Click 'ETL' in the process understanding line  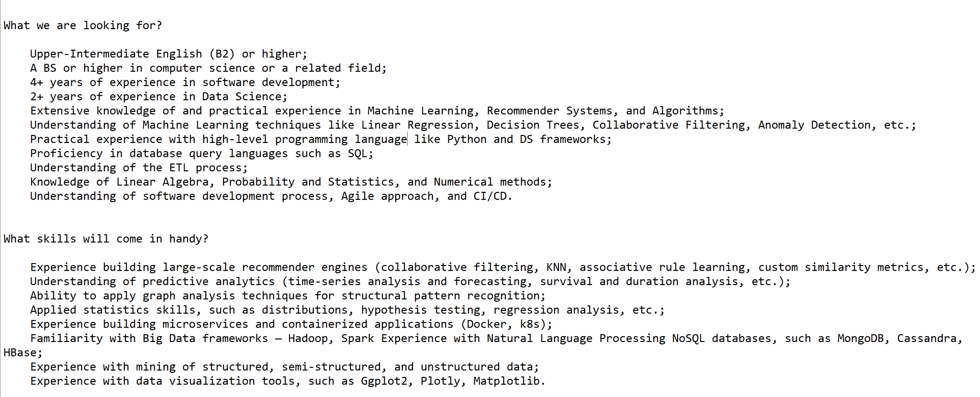179,168
